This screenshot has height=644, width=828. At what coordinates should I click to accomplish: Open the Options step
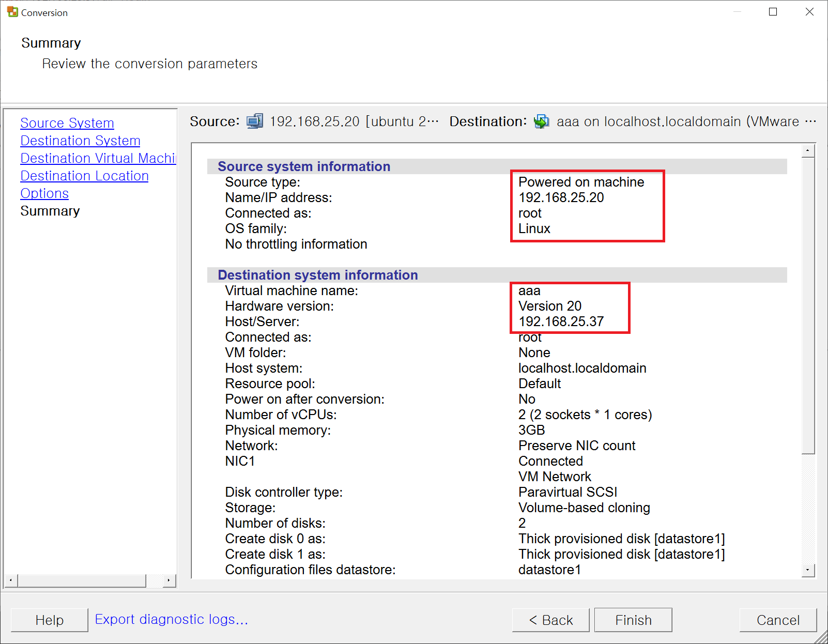pyautogui.click(x=44, y=193)
